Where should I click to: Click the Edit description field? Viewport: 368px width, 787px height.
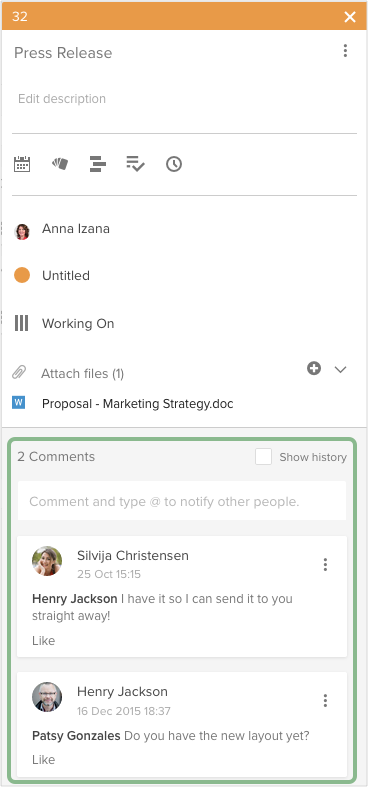point(184,98)
